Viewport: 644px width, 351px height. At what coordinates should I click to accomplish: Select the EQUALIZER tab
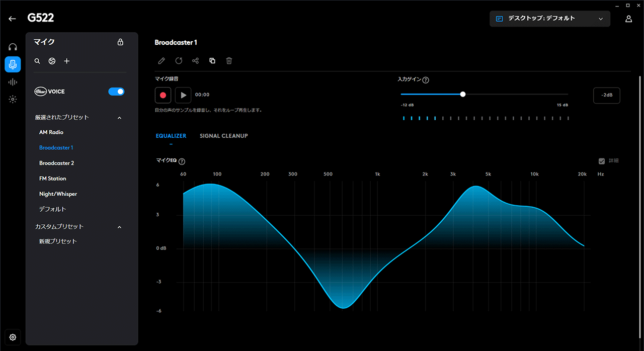click(x=171, y=136)
